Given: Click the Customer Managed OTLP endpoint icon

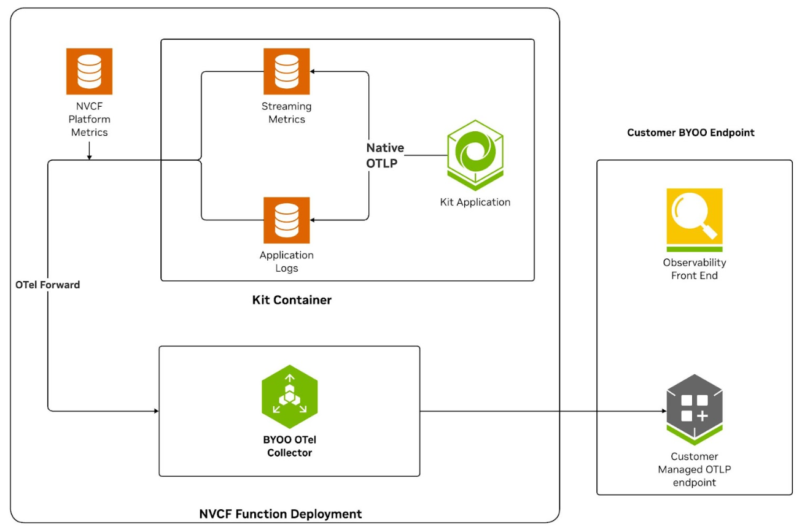Looking at the screenshot, I should pos(694,409).
